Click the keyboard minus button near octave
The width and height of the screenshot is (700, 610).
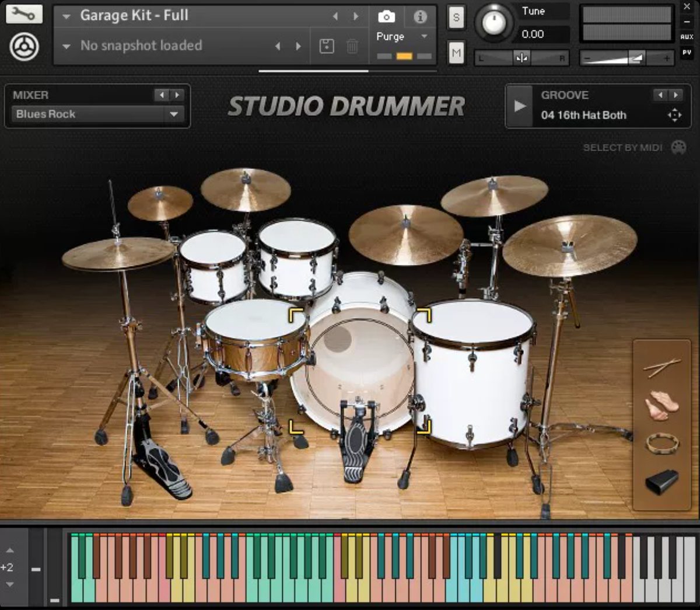click(36, 569)
